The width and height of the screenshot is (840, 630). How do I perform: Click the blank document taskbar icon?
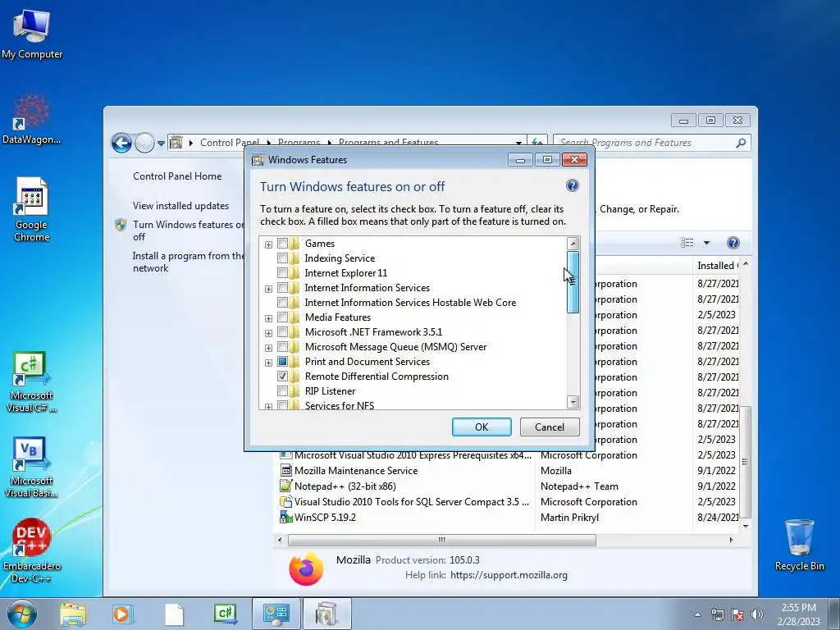click(x=174, y=614)
